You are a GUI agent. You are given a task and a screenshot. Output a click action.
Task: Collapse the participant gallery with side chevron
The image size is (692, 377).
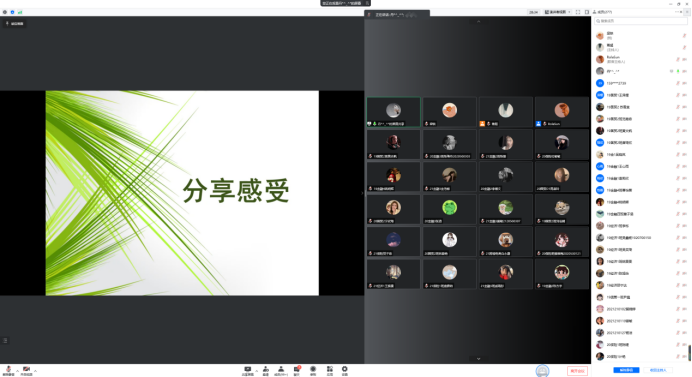point(362,193)
